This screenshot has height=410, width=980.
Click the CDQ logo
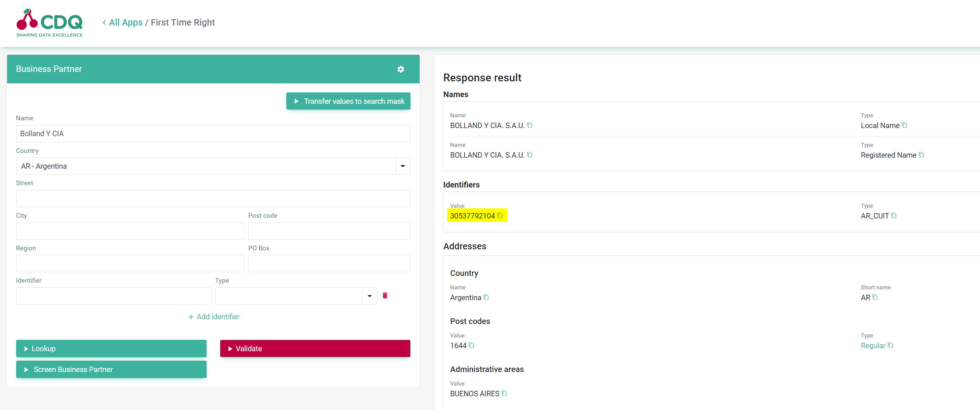click(x=49, y=23)
